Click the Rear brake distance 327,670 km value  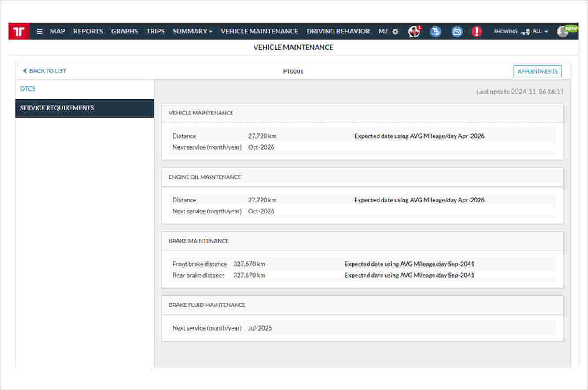250,276
